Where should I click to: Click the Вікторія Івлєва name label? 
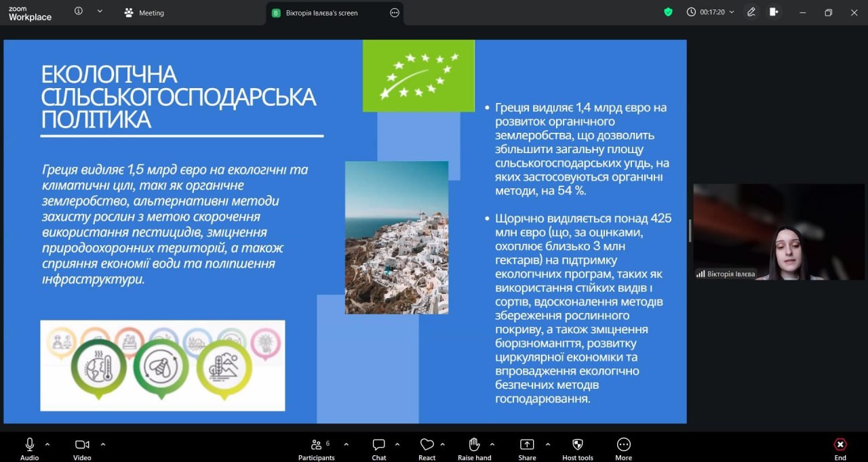point(731,274)
